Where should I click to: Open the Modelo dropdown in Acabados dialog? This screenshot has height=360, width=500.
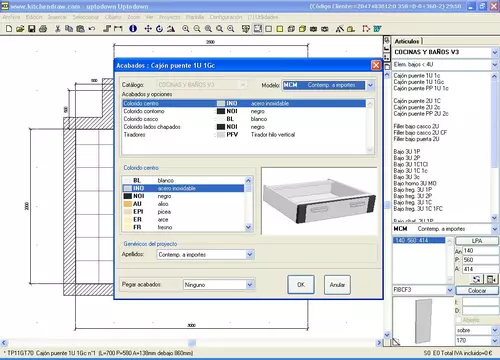pos(370,85)
